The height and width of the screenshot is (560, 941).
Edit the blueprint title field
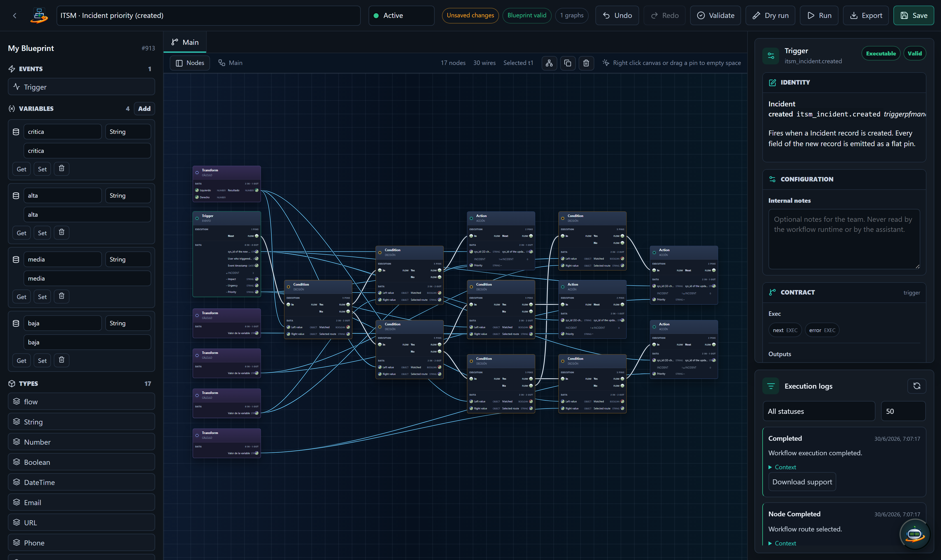(x=208, y=15)
